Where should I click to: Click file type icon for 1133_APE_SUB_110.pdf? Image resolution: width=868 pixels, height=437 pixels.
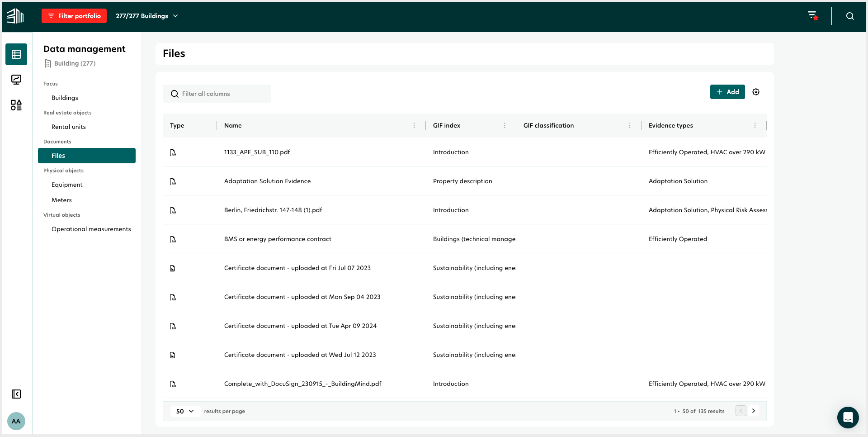(173, 152)
